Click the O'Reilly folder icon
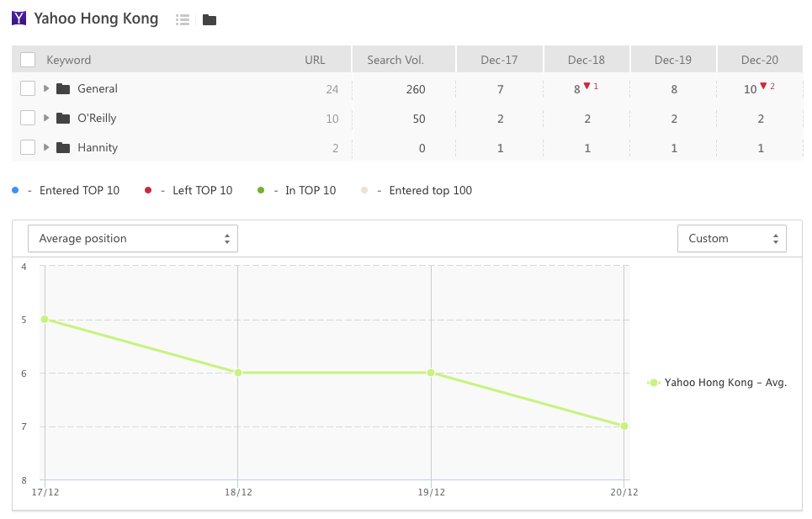 pyautogui.click(x=63, y=119)
